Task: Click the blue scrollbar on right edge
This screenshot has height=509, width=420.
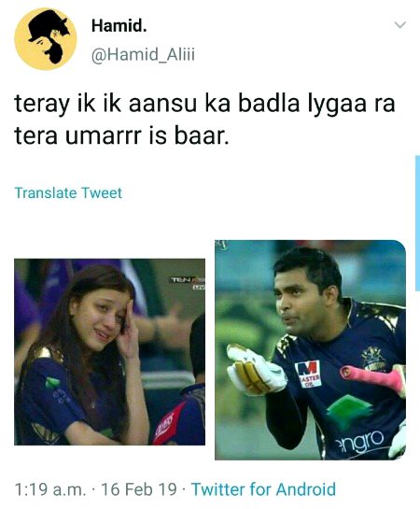Action: [417, 223]
